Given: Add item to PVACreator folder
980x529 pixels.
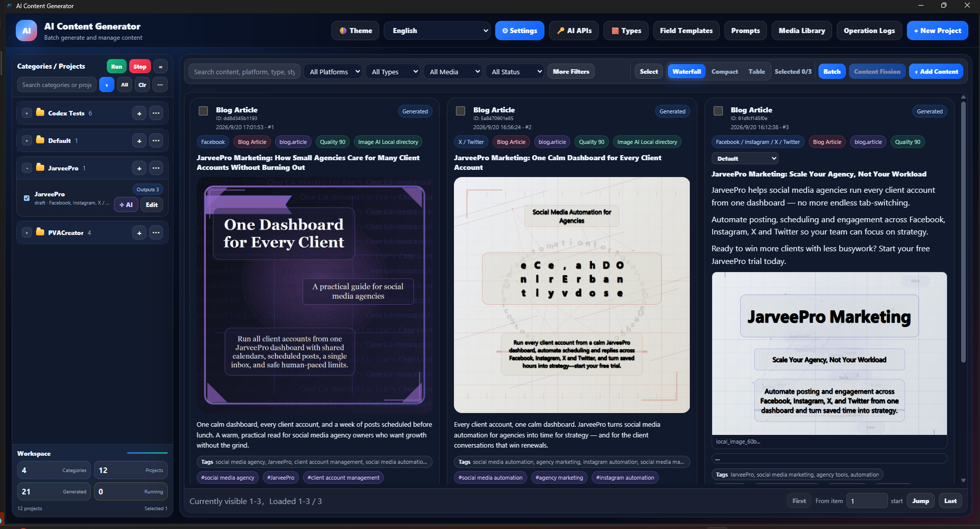Looking at the screenshot, I should pyautogui.click(x=139, y=233).
